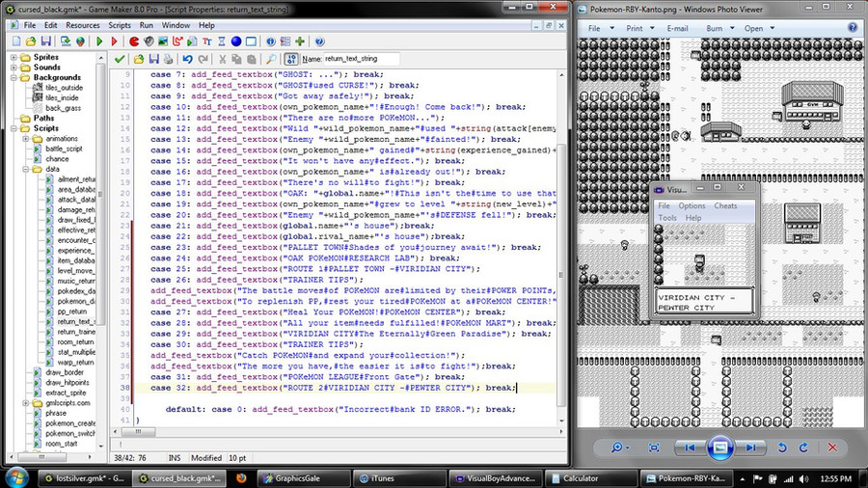The image size is (868, 488).
Task: Click E-mail in Photo Viewer toolbar
Action: pos(677,28)
